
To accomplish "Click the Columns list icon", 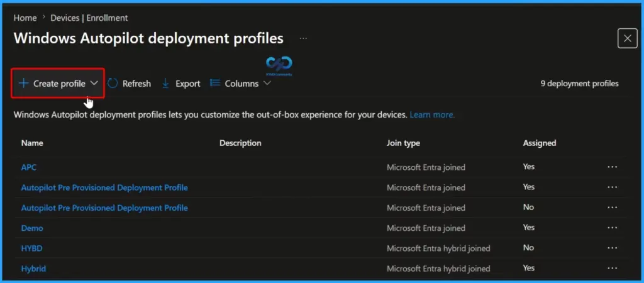I will (215, 83).
